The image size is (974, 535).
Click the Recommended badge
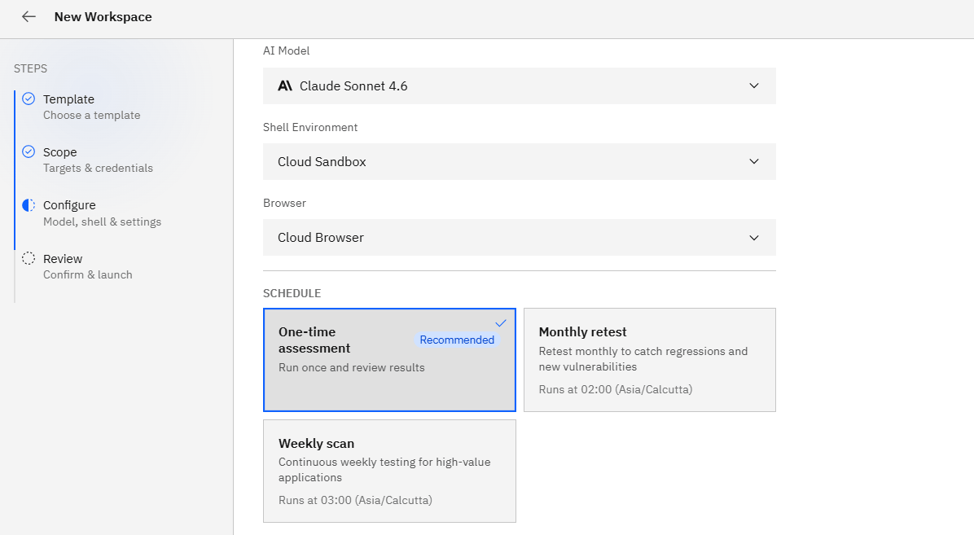(457, 340)
